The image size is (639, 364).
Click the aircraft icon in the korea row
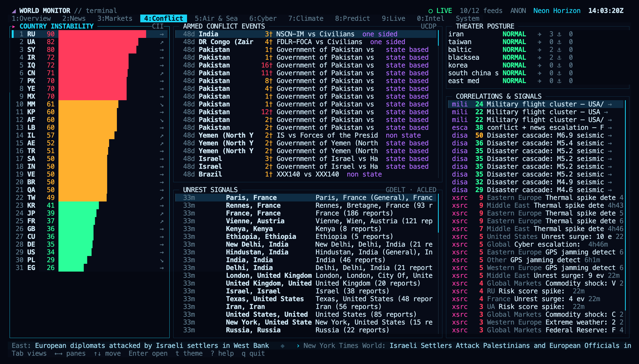click(x=540, y=65)
